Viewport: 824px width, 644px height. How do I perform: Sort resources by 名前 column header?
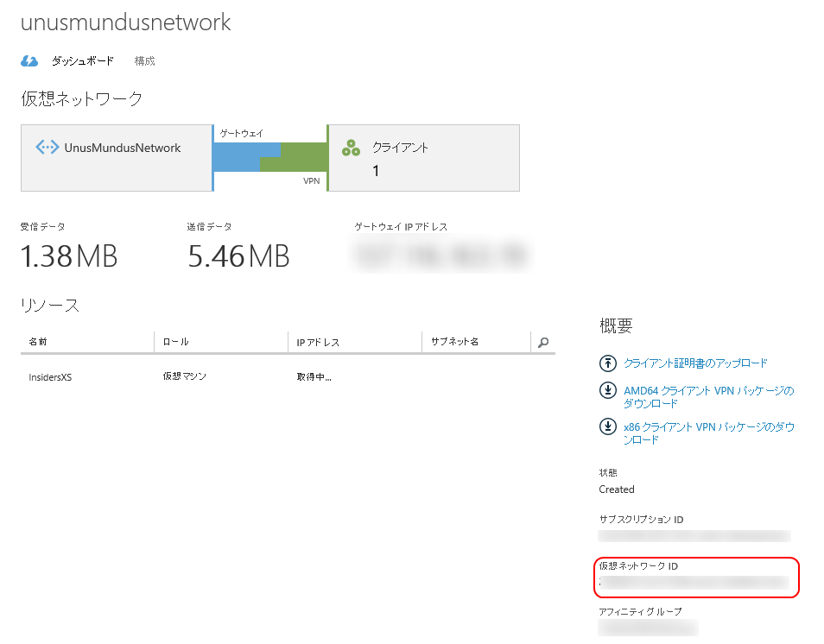38,342
